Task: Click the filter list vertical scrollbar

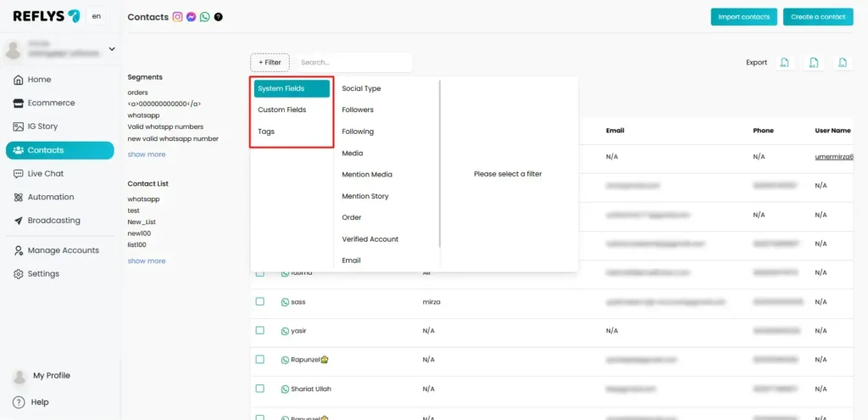Action: click(x=440, y=164)
